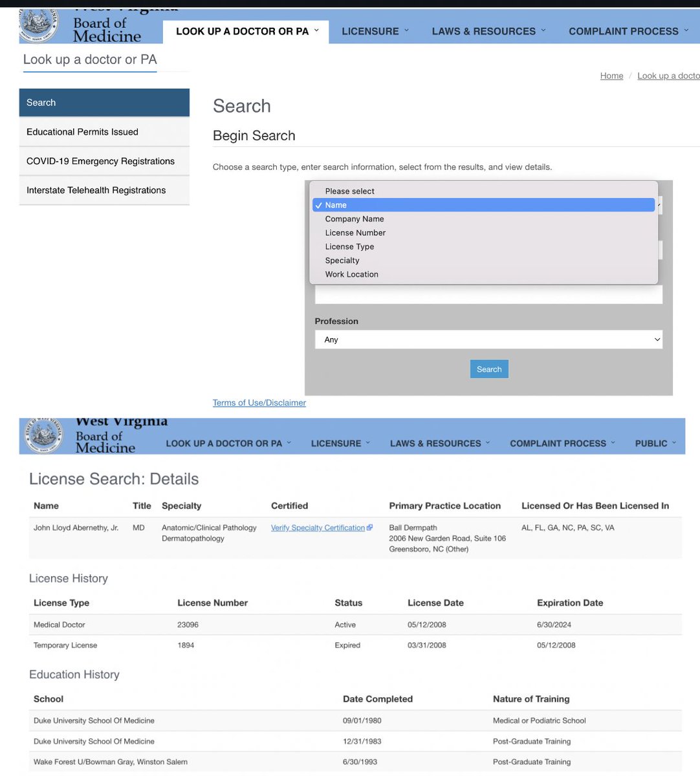The height and width of the screenshot is (776, 700).
Task: Click external-link icon beside Verify Specialty Certification
Action: coord(370,527)
